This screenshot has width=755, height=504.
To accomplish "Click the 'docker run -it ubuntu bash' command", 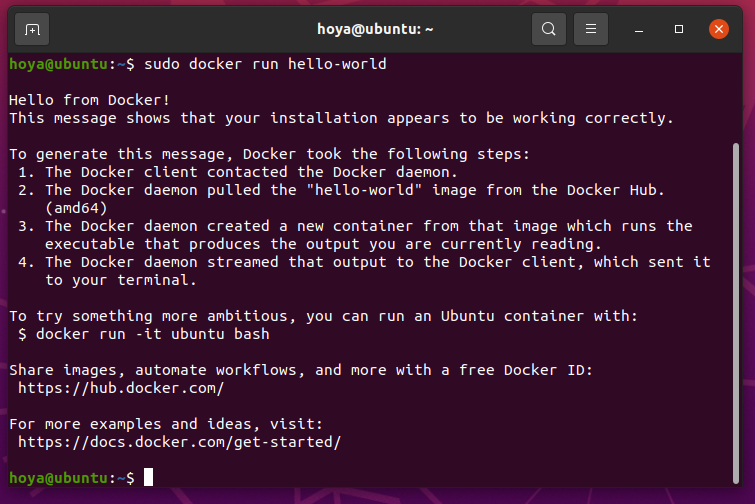I will click(x=153, y=334).
